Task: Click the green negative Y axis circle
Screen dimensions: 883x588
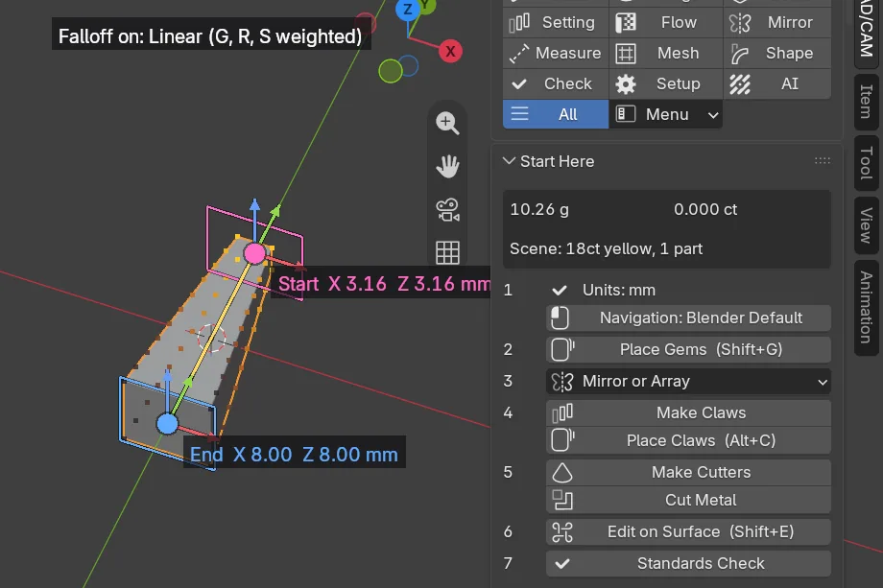Action: pos(391,71)
